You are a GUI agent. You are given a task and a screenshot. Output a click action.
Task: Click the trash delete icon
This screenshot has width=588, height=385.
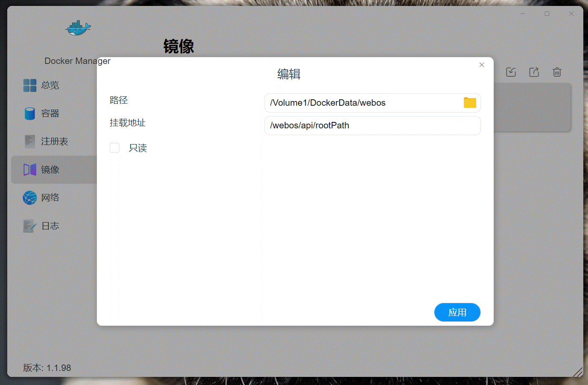557,72
